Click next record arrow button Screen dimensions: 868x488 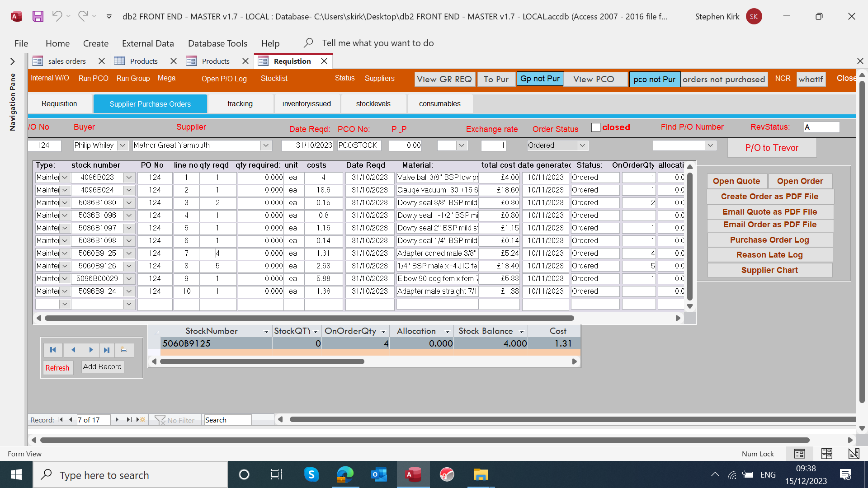pyautogui.click(x=91, y=350)
